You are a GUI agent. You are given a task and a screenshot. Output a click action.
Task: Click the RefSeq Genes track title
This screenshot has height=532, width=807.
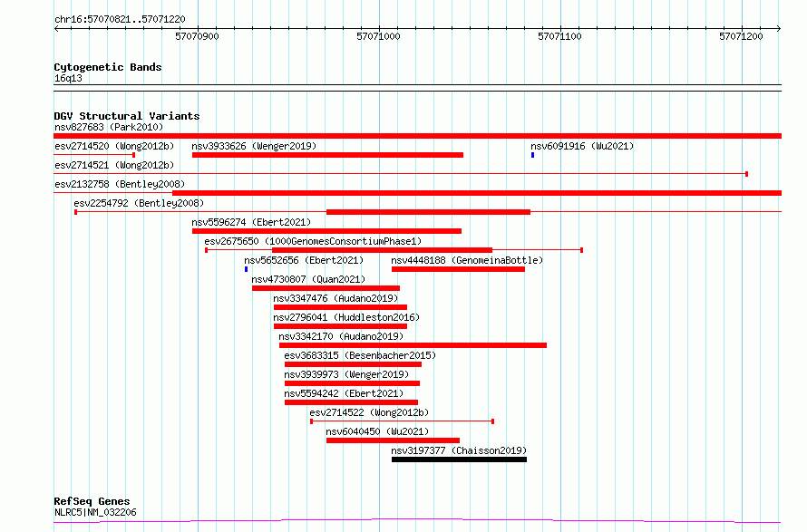coord(92,501)
